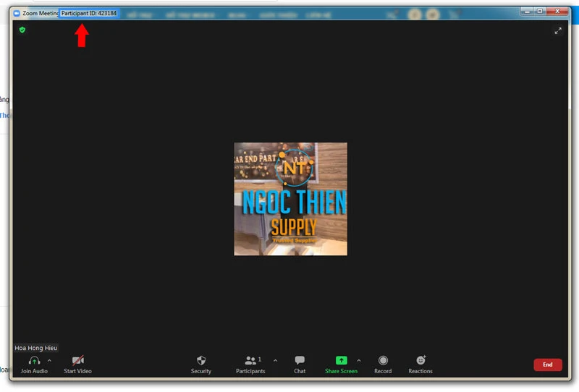Expand the arrow next to Participants
The image size is (579, 392).
(275, 360)
